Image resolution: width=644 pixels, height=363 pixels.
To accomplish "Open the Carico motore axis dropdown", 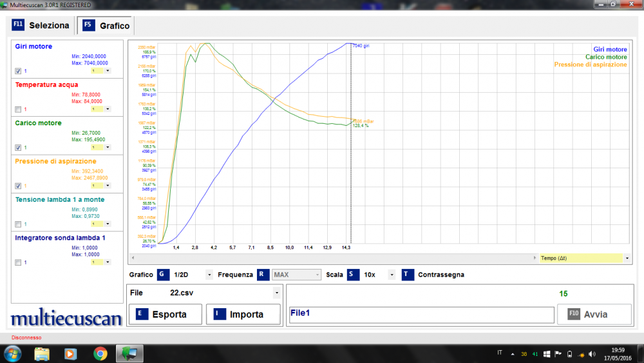I will (108, 147).
